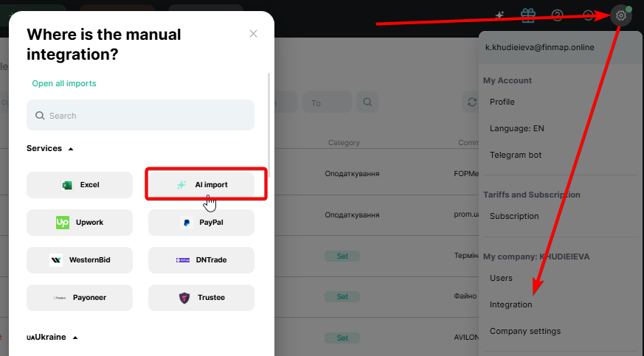Viewport: 644px width, 356px height.
Task: Open the help question mark icon
Action: (558, 15)
